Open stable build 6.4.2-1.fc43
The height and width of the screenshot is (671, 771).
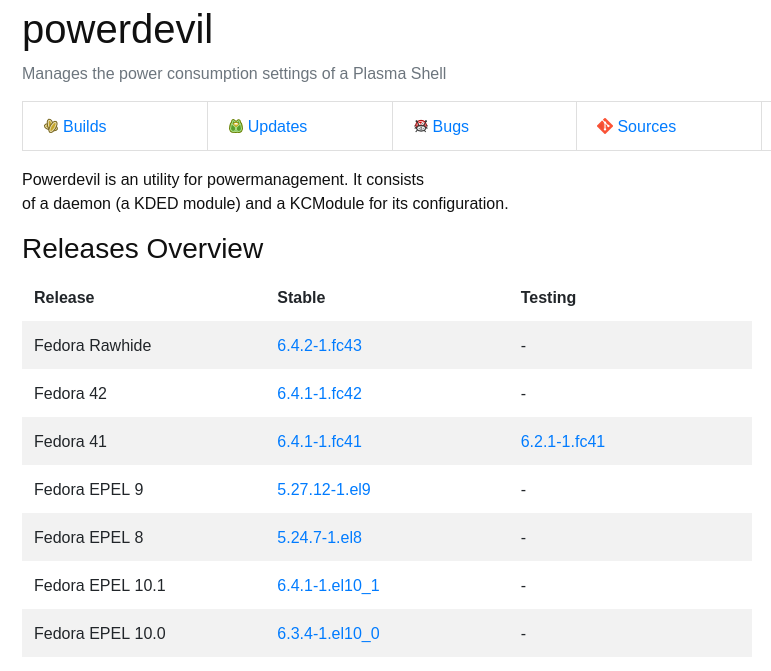320,346
